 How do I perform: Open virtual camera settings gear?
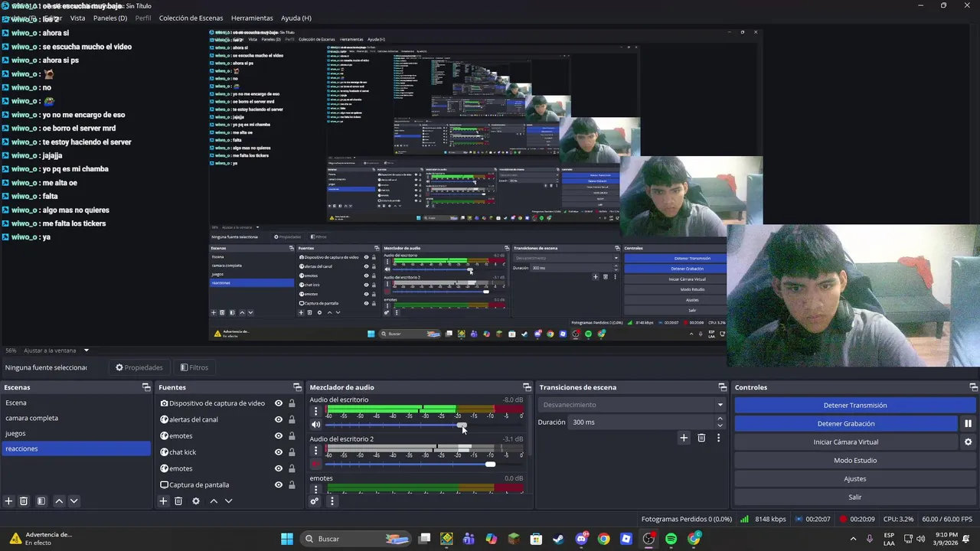[x=968, y=442]
